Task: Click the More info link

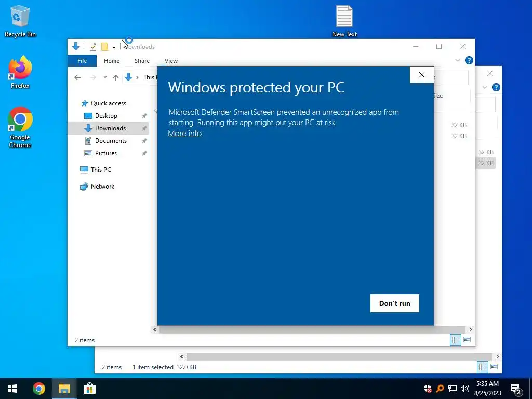Action: 184,134
